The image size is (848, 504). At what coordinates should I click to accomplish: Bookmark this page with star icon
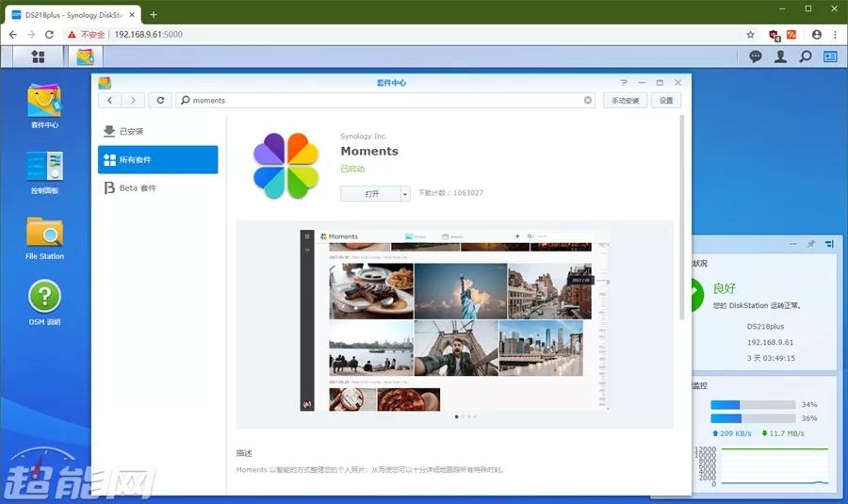[750, 35]
